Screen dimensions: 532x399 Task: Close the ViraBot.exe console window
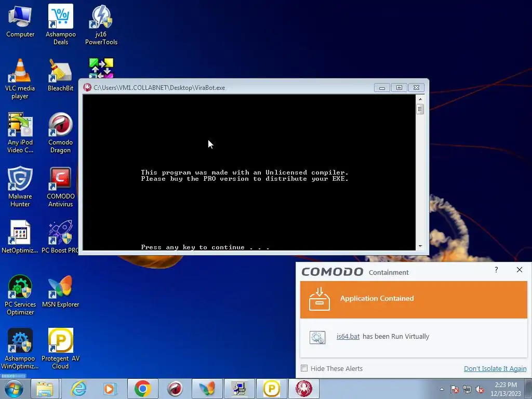pos(416,88)
